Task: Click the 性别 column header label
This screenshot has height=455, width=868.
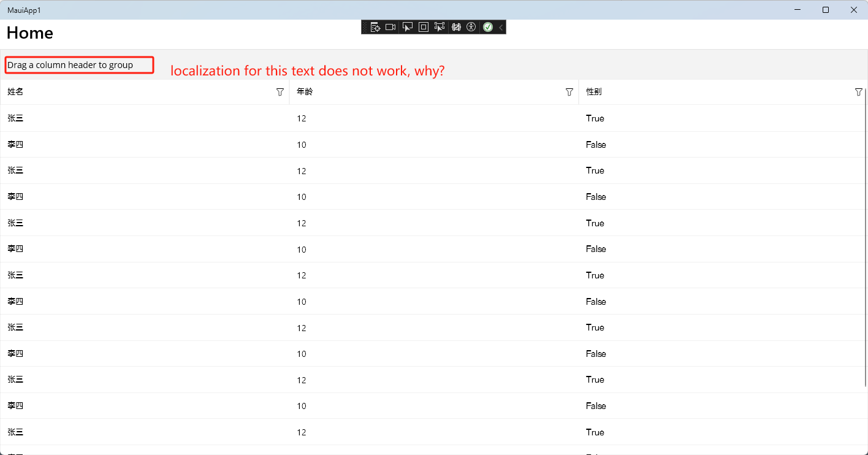Action: pos(594,92)
